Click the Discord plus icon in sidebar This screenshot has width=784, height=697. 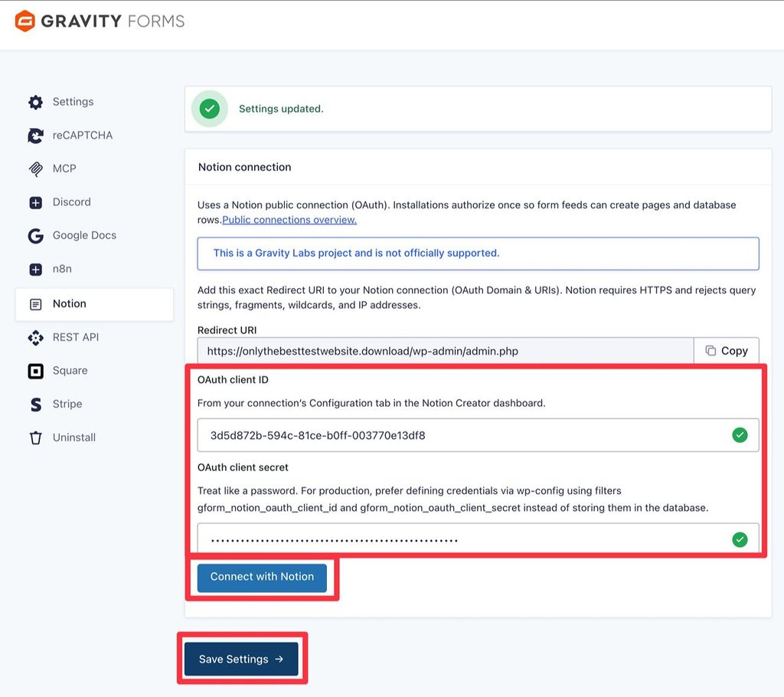point(35,203)
